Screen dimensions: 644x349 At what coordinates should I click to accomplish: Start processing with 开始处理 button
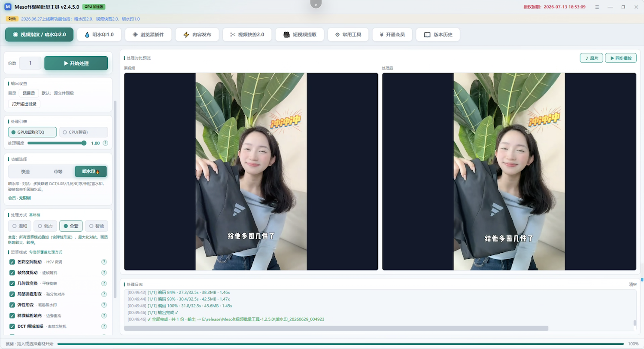coord(76,63)
